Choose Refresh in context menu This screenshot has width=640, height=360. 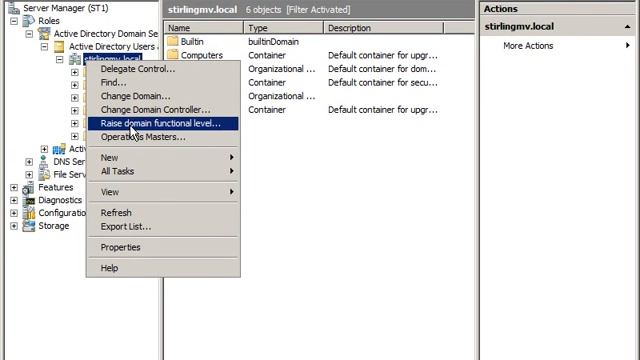point(163,213)
